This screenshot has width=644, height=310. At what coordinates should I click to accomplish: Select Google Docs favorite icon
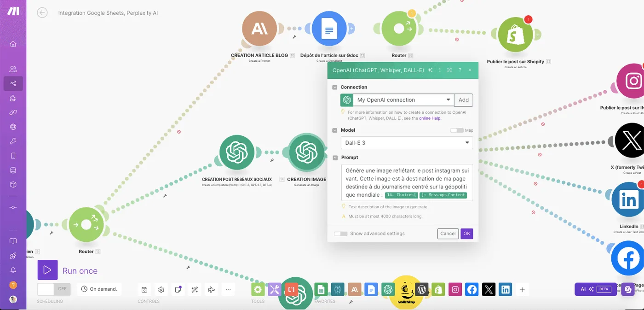click(371, 289)
